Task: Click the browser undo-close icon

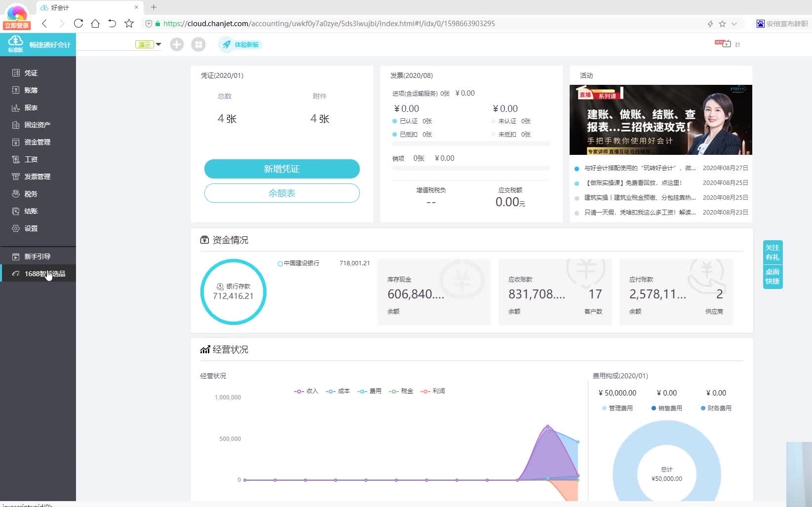Action: tap(112, 23)
